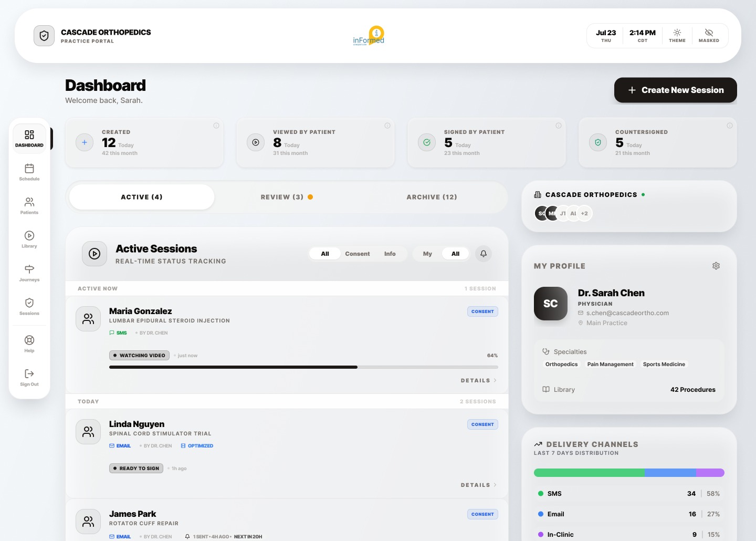Show All owners' sessions
Screen dimensions: 756x541
coord(455,254)
